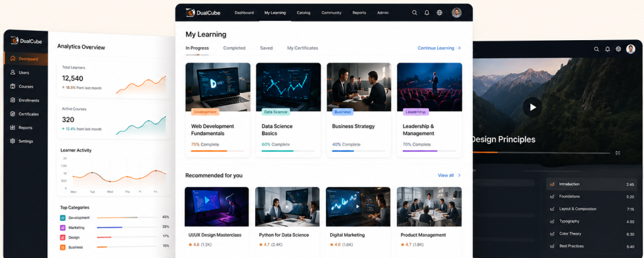The image size is (644, 258).
Task: Play the Design Principles video
Action: pos(533,107)
